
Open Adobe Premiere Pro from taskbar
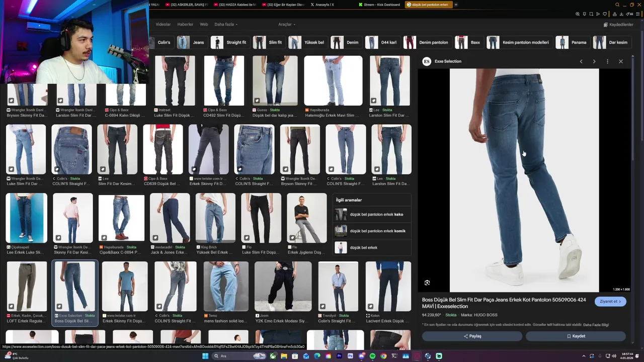(339, 356)
